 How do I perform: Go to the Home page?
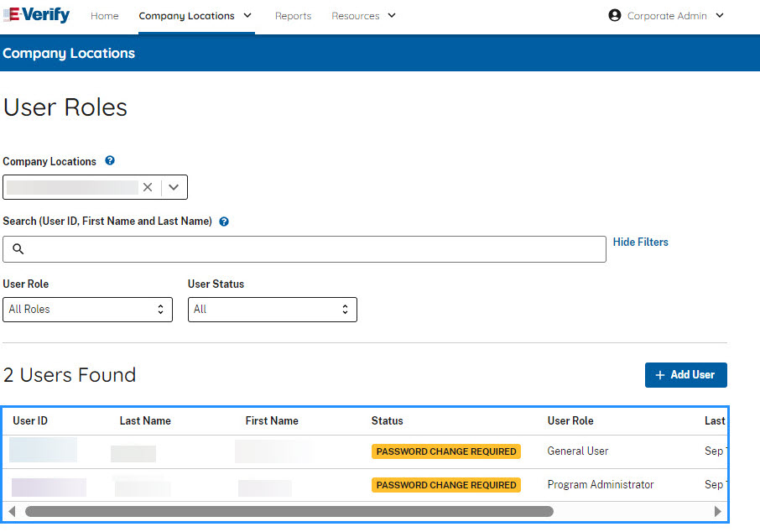pyautogui.click(x=104, y=16)
